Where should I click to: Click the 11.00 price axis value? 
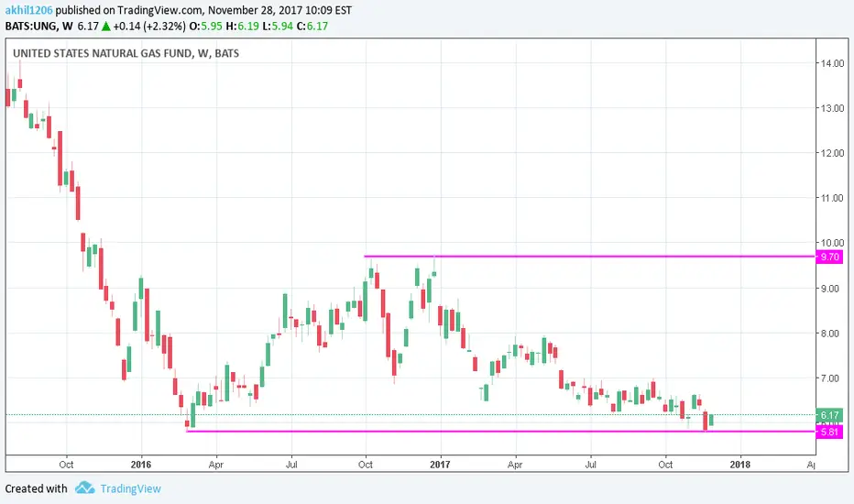(x=833, y=198)
